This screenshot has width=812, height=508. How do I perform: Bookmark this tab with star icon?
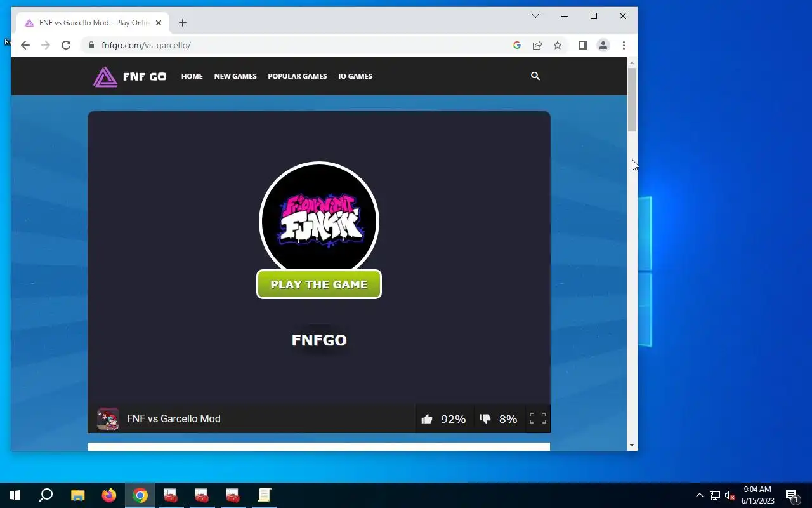pos(558,45)
